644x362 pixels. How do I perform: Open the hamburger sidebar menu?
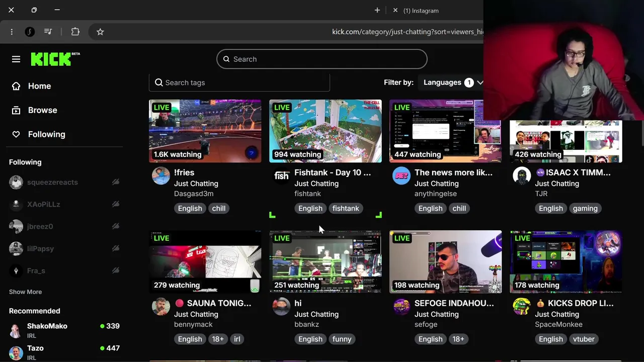pos(16,59)
